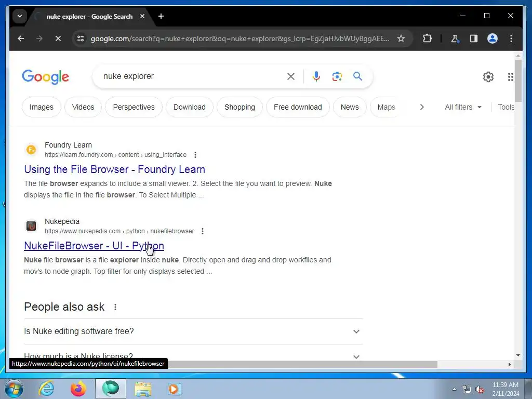
Task: Switch to Maps results
Action: [386, 107]
